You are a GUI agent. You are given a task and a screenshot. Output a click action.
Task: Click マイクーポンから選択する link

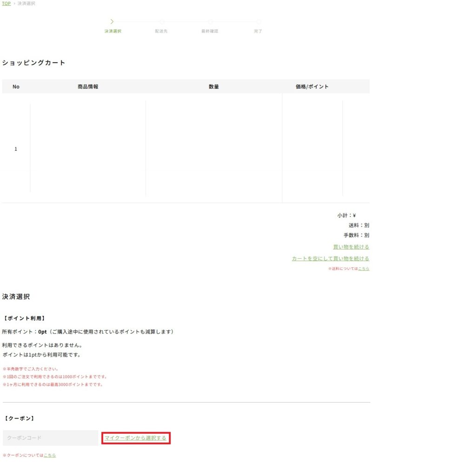click(135, 438)
